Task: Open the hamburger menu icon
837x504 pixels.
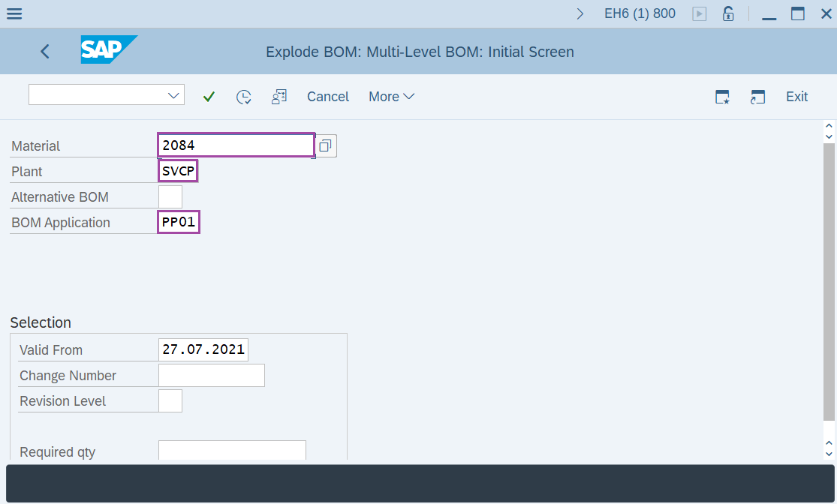Action: tap(14, 13)
